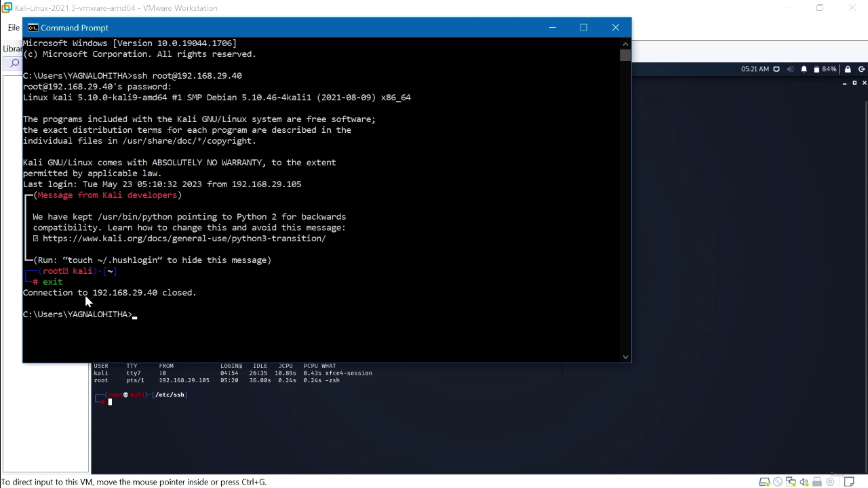The image size is (868, 488).
Task: Click the 'pts/1' row in Kali terminal
Action: coord(216,380)
